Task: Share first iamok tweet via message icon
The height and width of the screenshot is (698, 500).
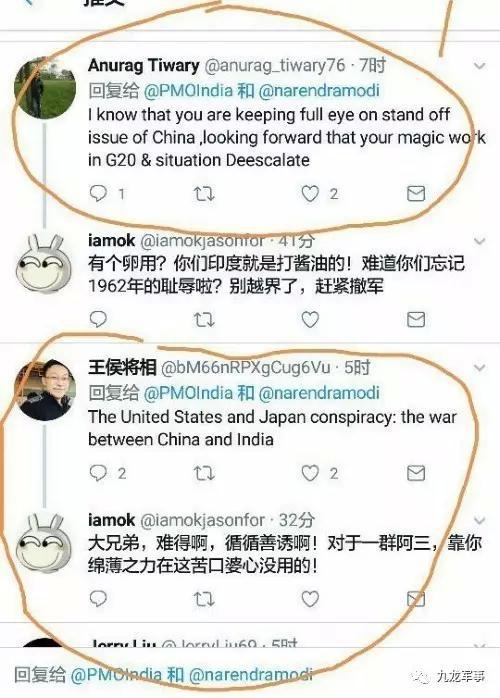Action: point(416,320)
